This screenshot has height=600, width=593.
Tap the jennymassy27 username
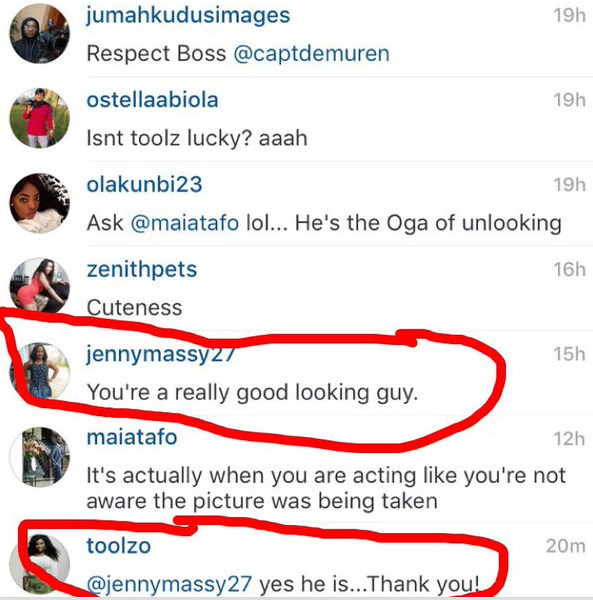click(x=161, y=354)
